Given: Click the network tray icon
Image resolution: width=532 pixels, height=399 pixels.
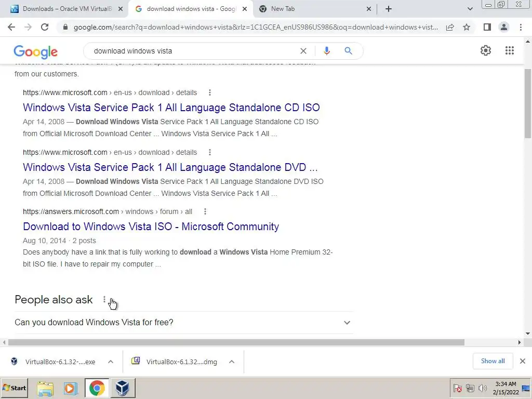Looking at the screenshot, I should pos(470,388).
